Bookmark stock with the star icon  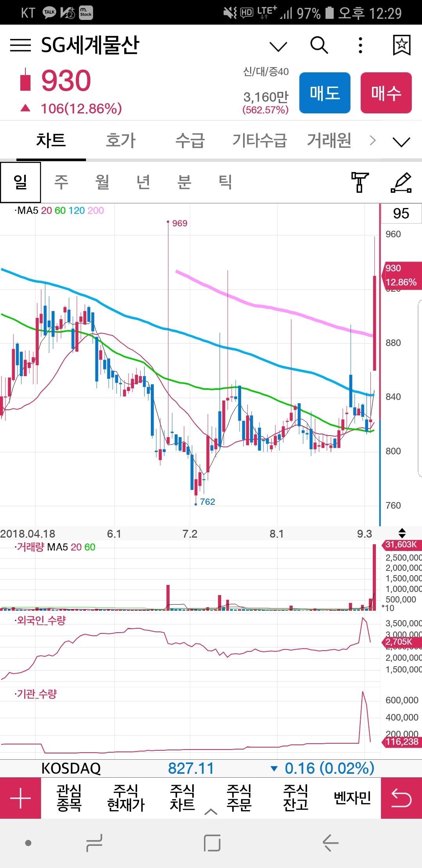[x=401, y=45]
